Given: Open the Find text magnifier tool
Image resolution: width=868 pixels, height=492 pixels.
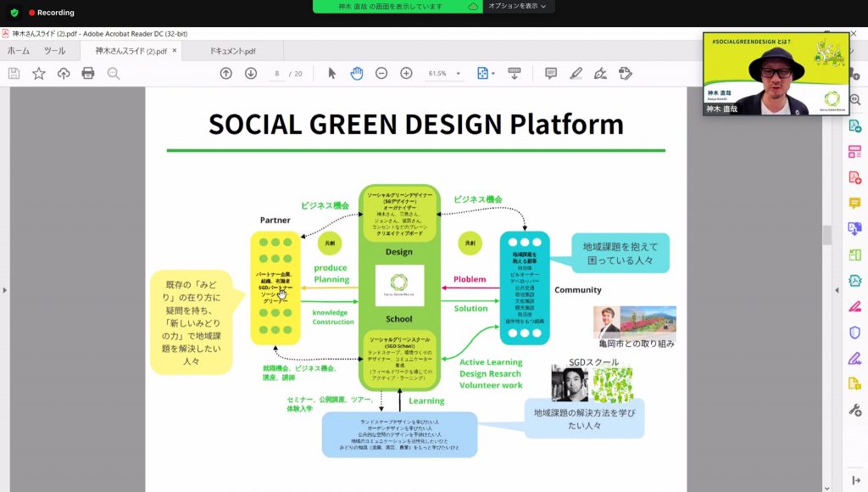Looking at the screenshot, I should (x=114, y=73).
